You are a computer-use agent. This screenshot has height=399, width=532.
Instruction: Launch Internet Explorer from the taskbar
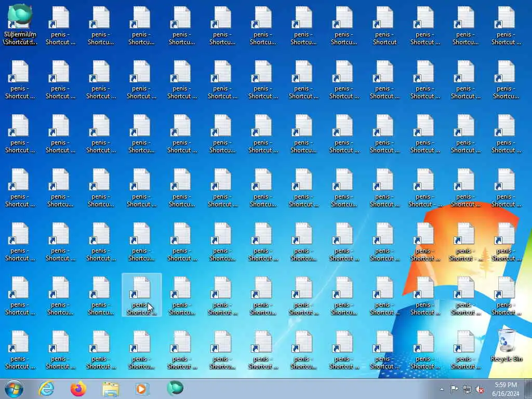46,389
